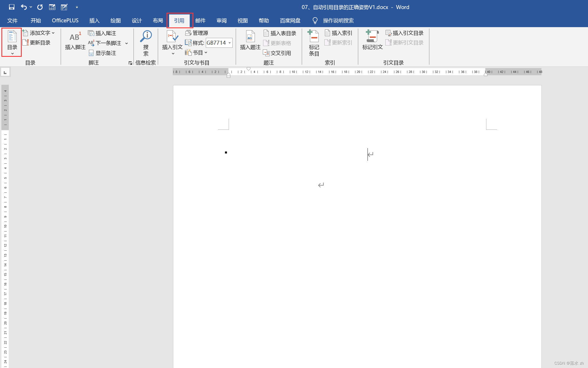This screenshot has height=368, width=588.
Task: Click 插入尾注 (Insert Endnote)
Action: (x=102, y=33)
